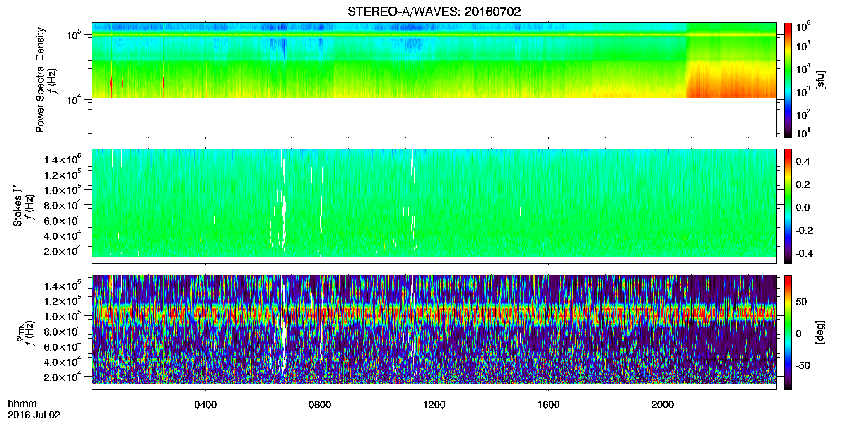
Task: Click the 10^1 label on sfu colorbar
Action: [x=803, y=133]
